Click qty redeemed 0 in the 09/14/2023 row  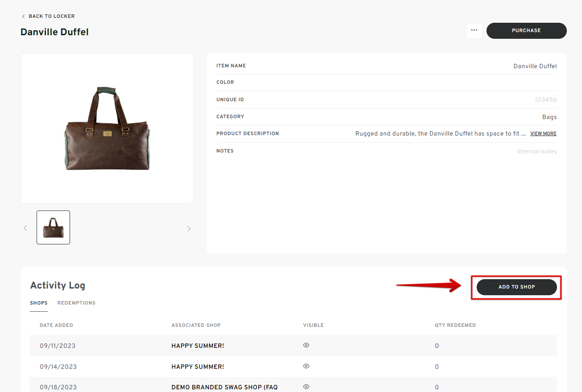click(437, 367)
